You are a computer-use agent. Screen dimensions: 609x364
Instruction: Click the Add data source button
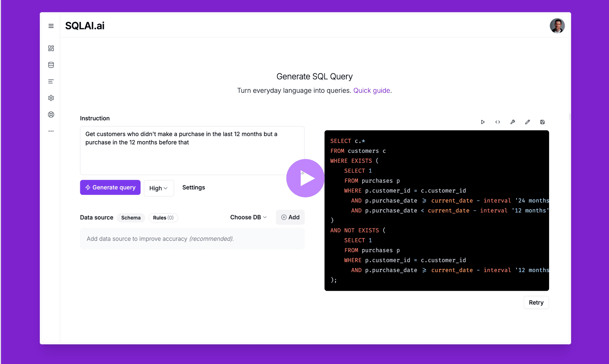[x=290, y=217]
